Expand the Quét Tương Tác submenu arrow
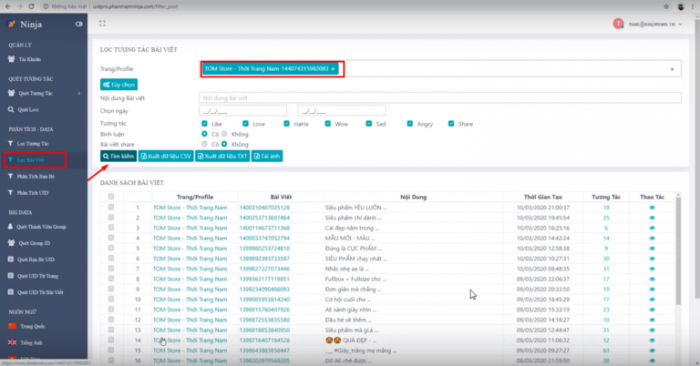The width and height of the screenshot is (700, 366). click(79, 93)
